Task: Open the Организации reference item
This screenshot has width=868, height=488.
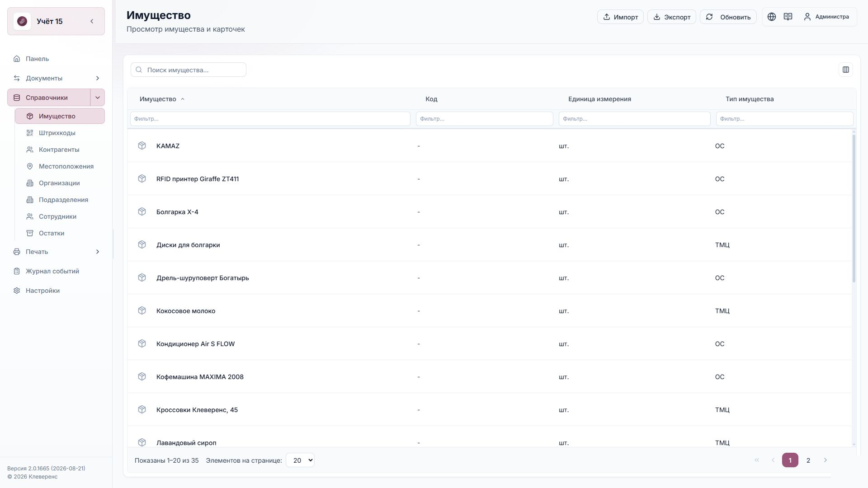Action: coord(60,183)
